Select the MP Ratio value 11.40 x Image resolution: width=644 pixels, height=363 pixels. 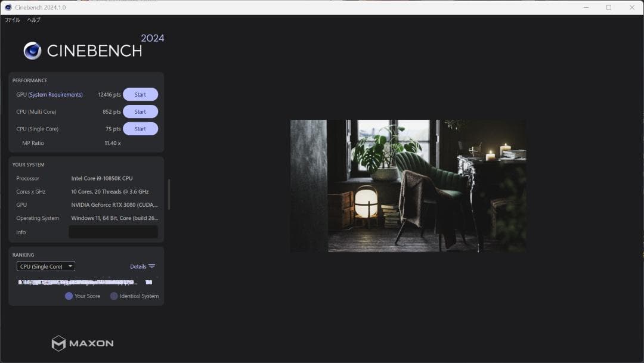coord(113,143)
